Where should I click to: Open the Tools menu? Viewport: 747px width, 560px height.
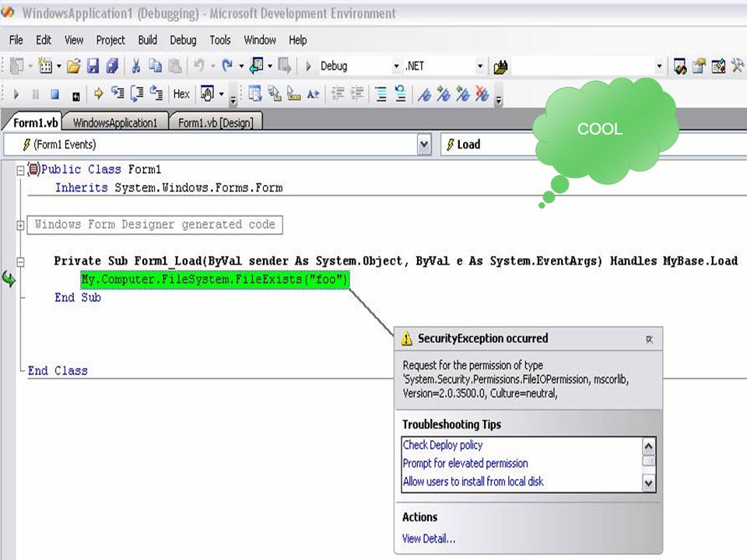(x=220, y=40)
